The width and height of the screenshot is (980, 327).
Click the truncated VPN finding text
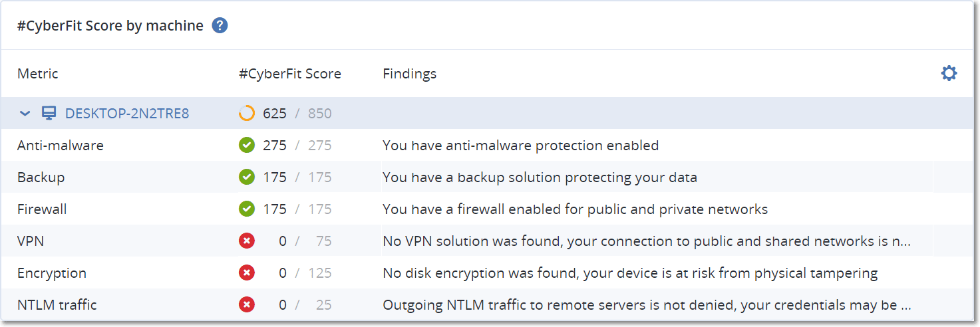[646, 241]
